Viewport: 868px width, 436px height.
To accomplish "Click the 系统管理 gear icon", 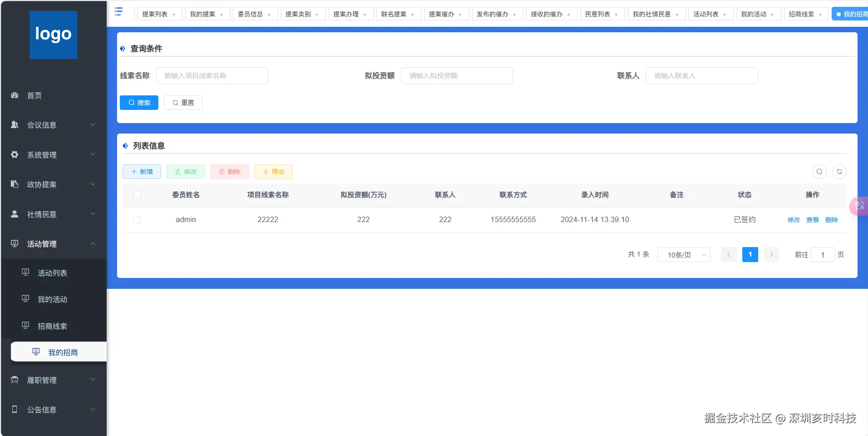I will click(15, 155).
